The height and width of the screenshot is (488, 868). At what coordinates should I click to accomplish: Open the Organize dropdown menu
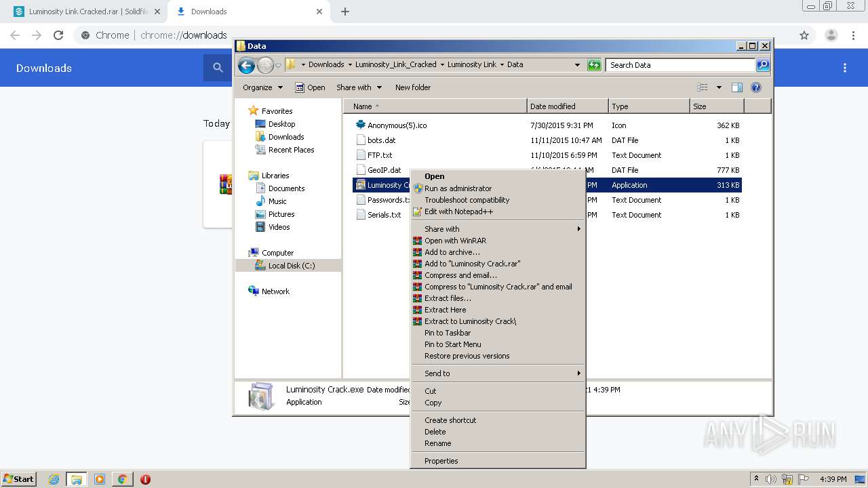(x=262, y=87)
